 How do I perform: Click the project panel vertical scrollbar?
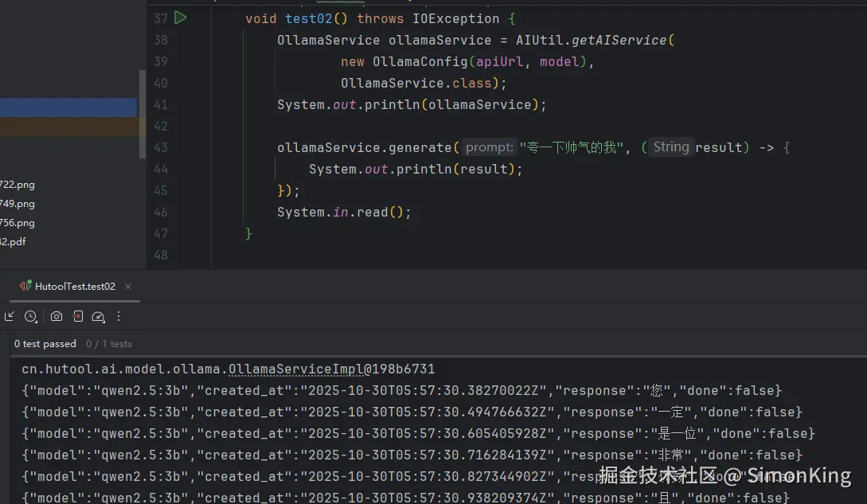(143, 111)
